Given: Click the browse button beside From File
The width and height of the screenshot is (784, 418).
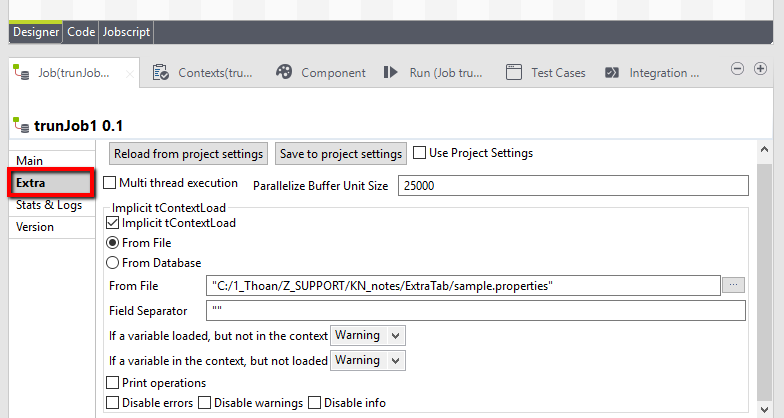Looking at the screenshot, I should (734, 285).
